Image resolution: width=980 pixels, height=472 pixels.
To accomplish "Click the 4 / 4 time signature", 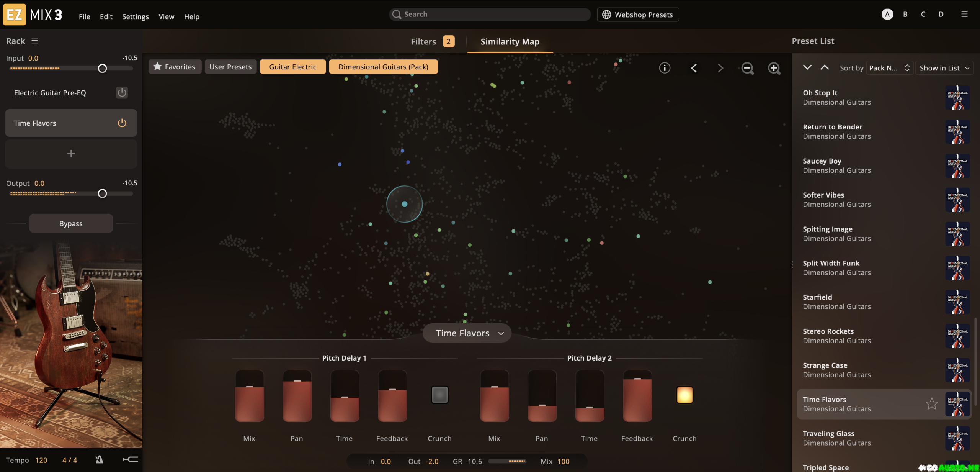I will 70,460.
